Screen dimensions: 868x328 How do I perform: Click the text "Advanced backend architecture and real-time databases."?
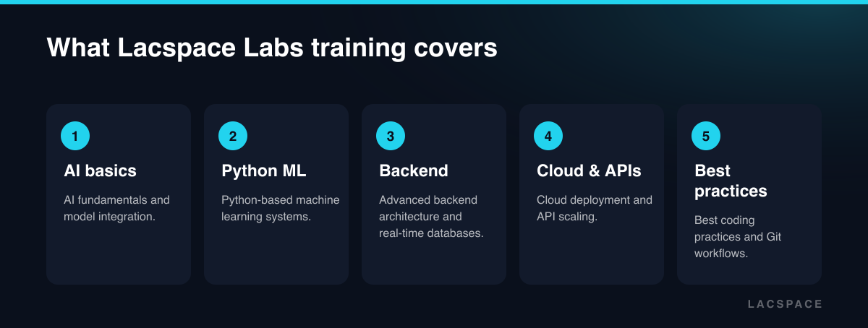(x=431, y=216)
